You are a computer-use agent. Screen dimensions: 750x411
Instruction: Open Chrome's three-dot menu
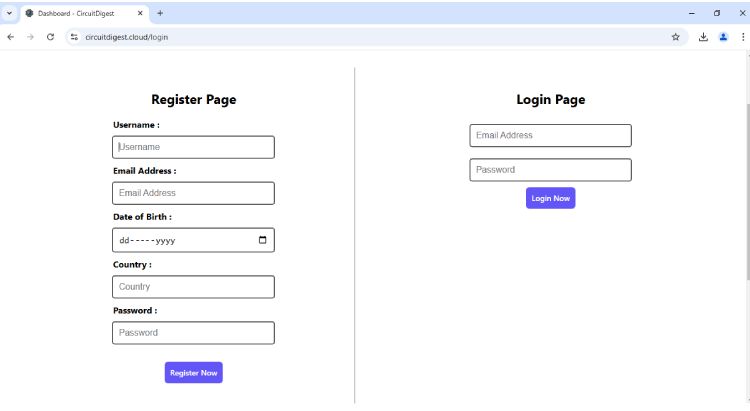pos(742,37)
